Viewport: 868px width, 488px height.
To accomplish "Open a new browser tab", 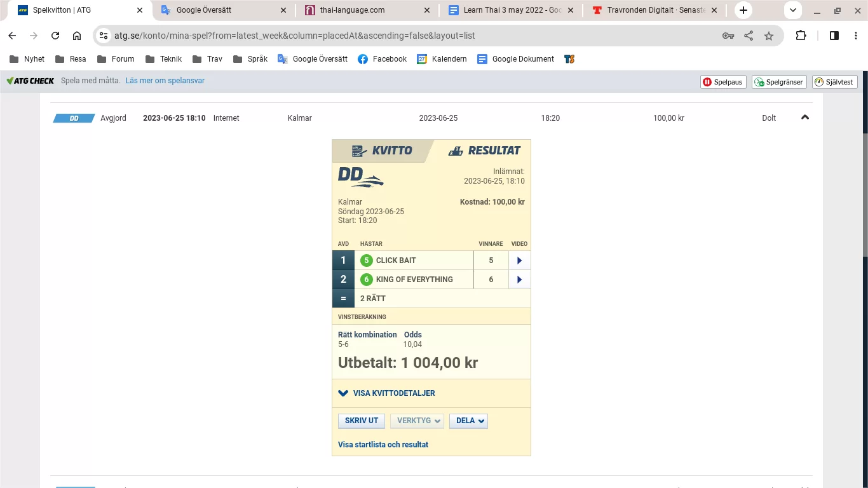I will (x=743, y=10).
